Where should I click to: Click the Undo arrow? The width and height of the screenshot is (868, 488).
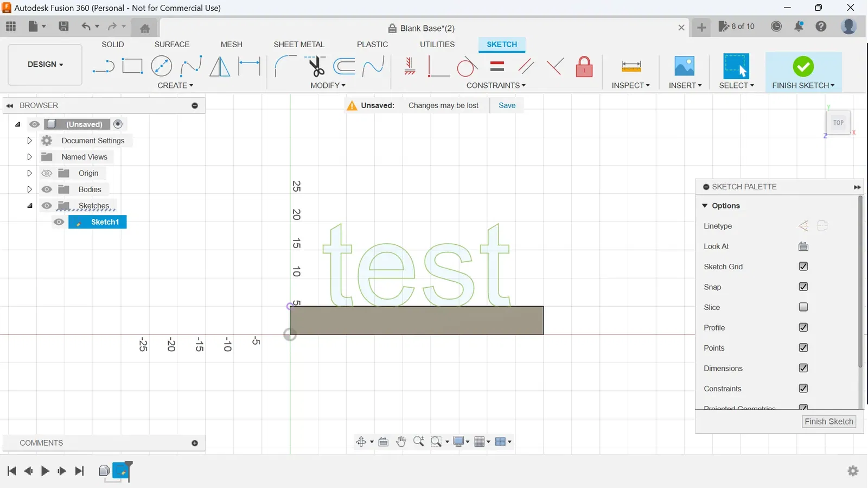coord(86,26)
